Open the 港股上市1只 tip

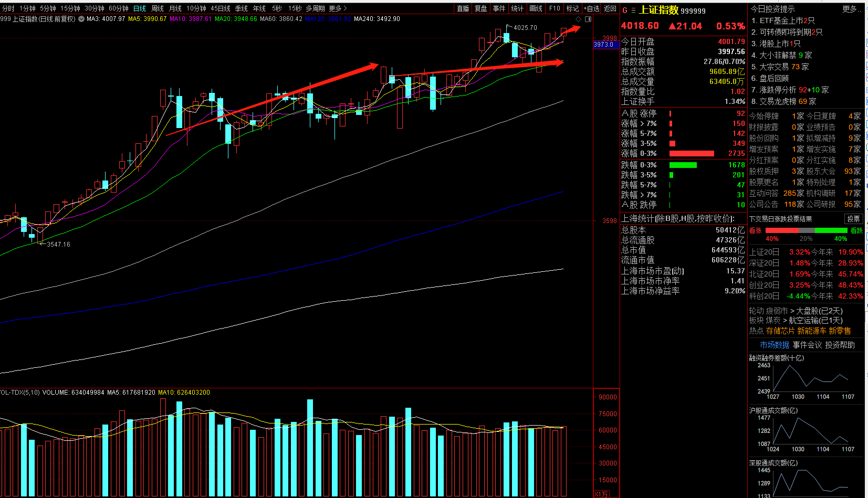click(x=776, y=44)
